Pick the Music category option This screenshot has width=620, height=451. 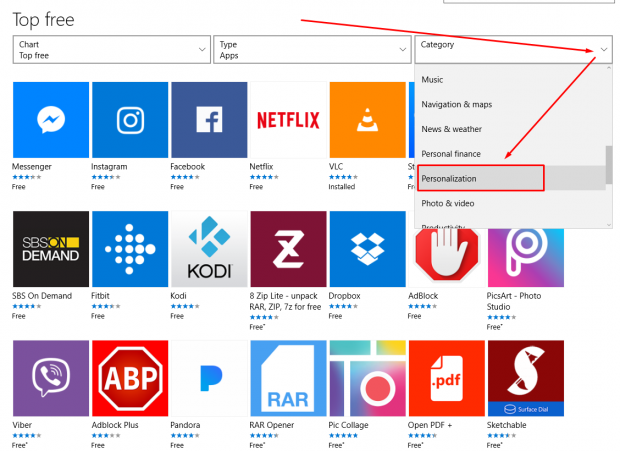[433, 79]
